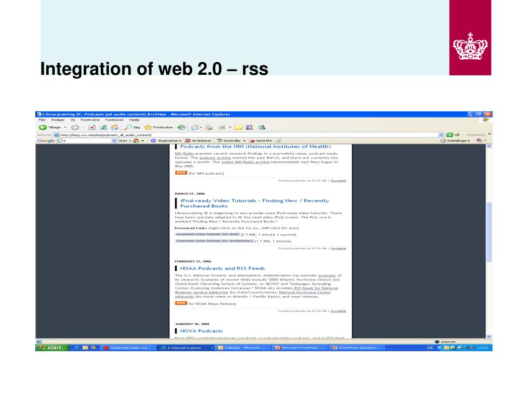The height and width of the screenshot is (399, 532).
Task: Click the Windows start button
Action: coord(52,348)
